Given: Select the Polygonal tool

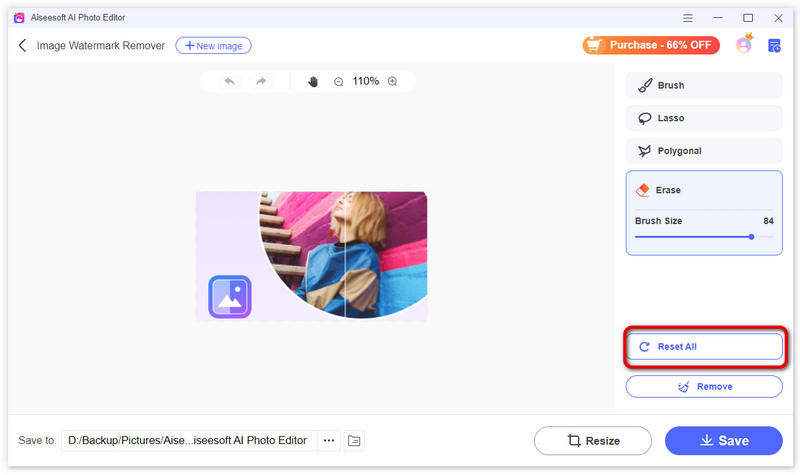Looking at the screenshot, I should (x=704, y=151).
